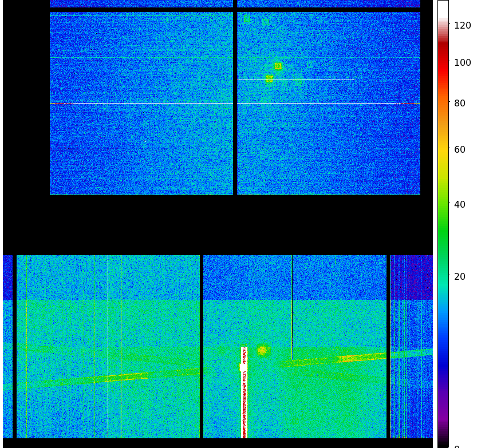Click the 60 tick label on colorbar
The image size is (497, 448).
click(459, 149)
